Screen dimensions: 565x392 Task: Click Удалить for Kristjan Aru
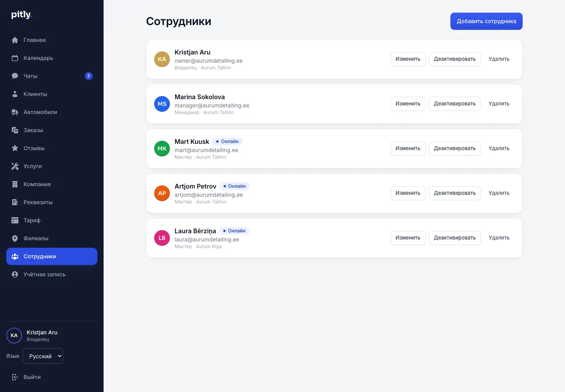[x=499, y=59]
